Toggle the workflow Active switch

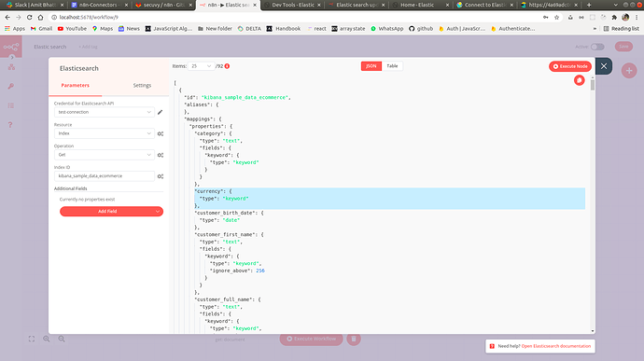(x=597, y=47)
